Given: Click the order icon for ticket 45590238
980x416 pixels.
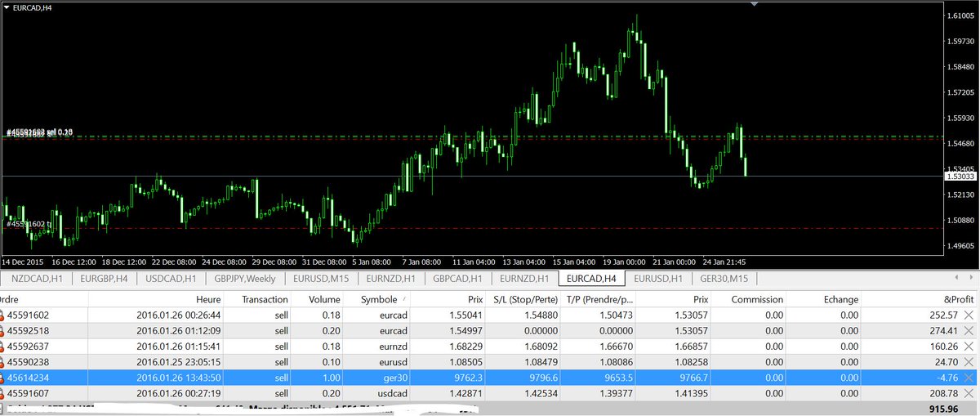Looking at the screenshot, I should coord(3,361).
